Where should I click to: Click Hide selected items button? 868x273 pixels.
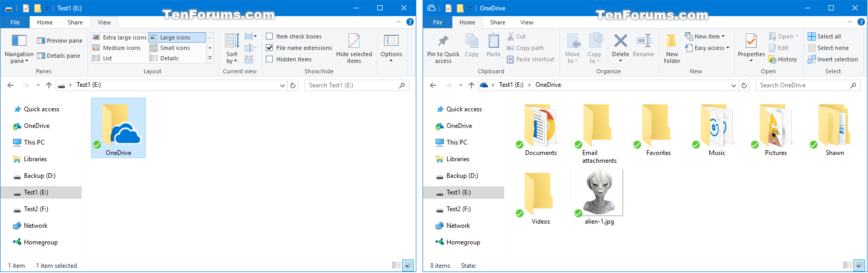(354, 49)
